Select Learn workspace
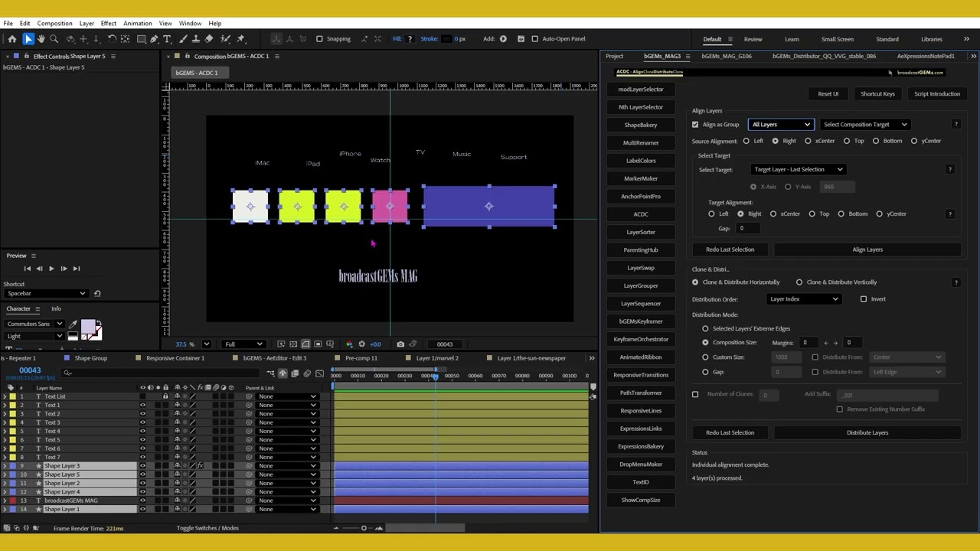980x551 pixels. (x=792, y=39)
